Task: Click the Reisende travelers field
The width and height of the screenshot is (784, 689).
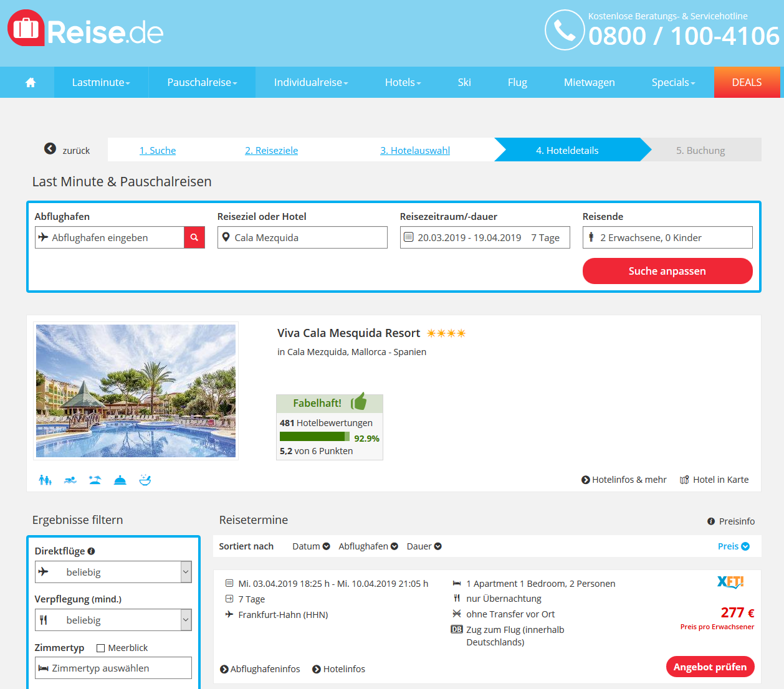Action: (x=667, y=237)
